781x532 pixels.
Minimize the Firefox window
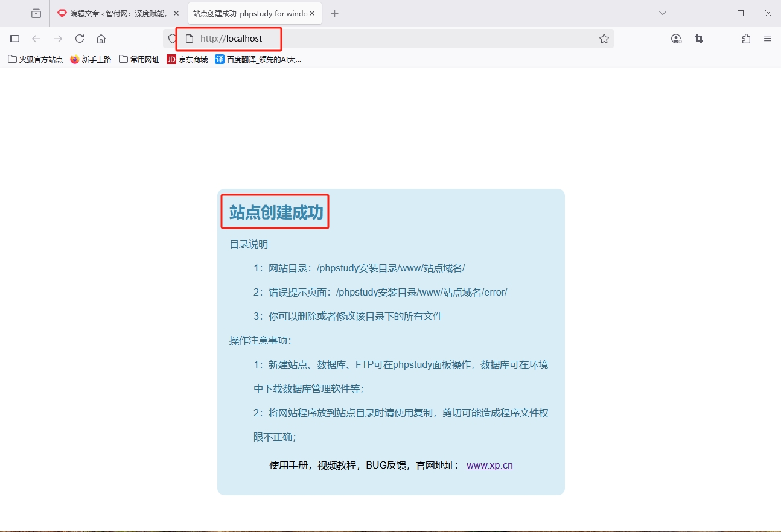pyautogui.click(x=713, y=13)
